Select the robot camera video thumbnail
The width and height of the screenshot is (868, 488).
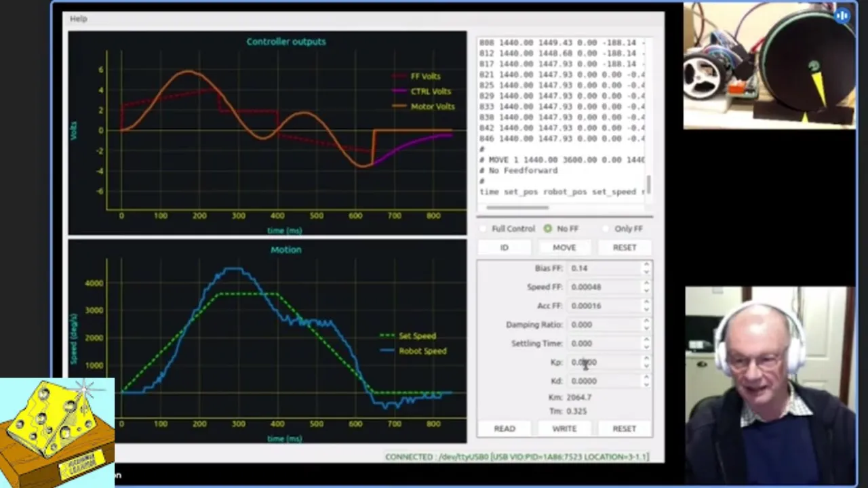tap(769, 66)
